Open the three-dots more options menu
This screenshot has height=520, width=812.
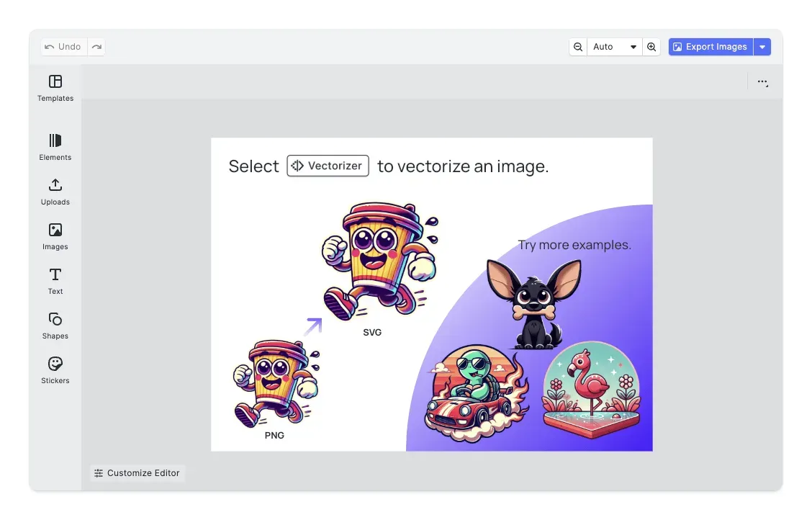(x=762, y=82)
